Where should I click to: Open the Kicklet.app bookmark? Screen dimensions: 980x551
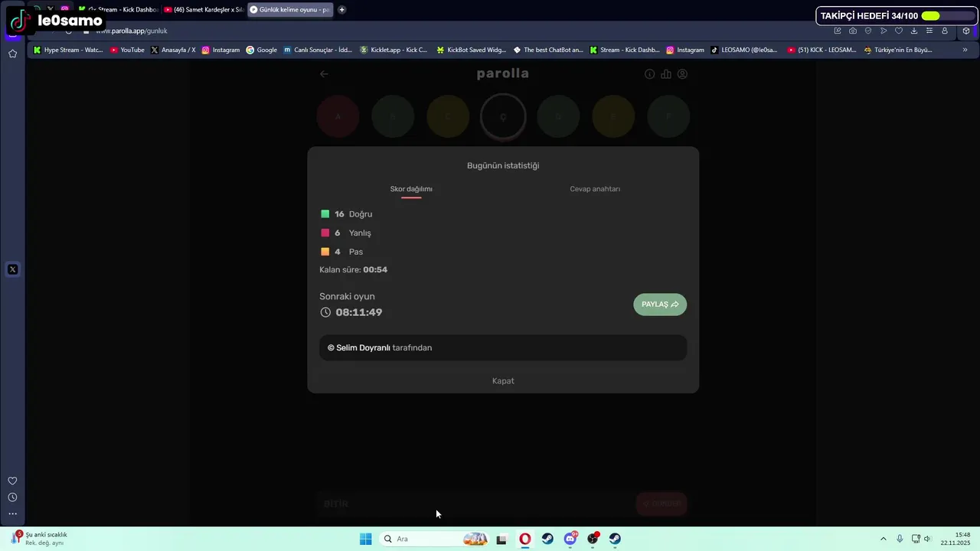click(x=394, y=50)
